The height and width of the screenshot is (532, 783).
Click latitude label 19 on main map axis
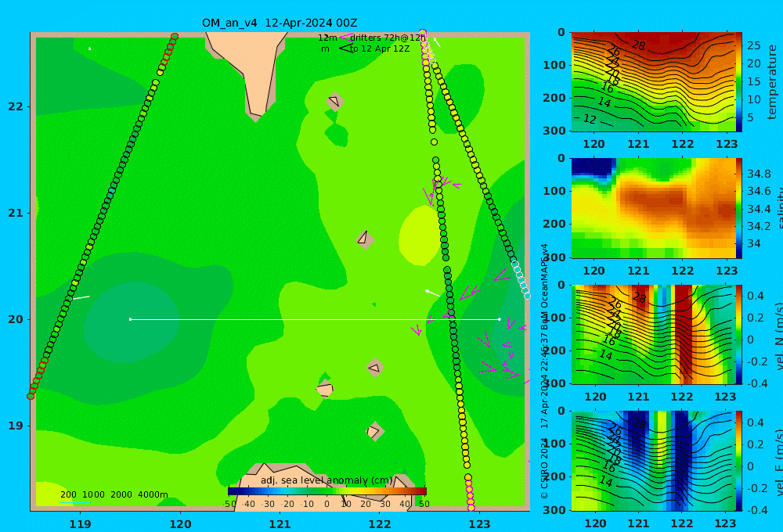click(16, 426)
